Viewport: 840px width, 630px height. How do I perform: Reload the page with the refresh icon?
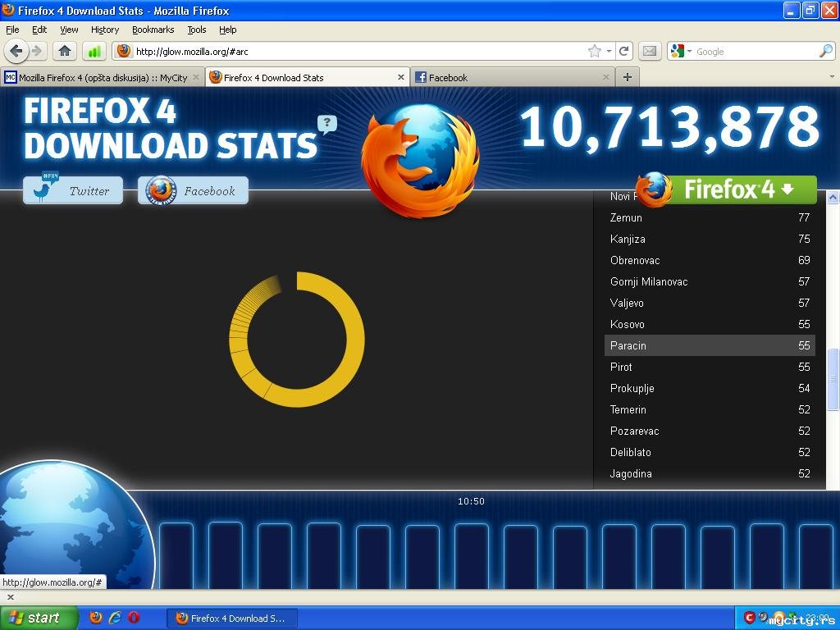click(x=623, y=51)
